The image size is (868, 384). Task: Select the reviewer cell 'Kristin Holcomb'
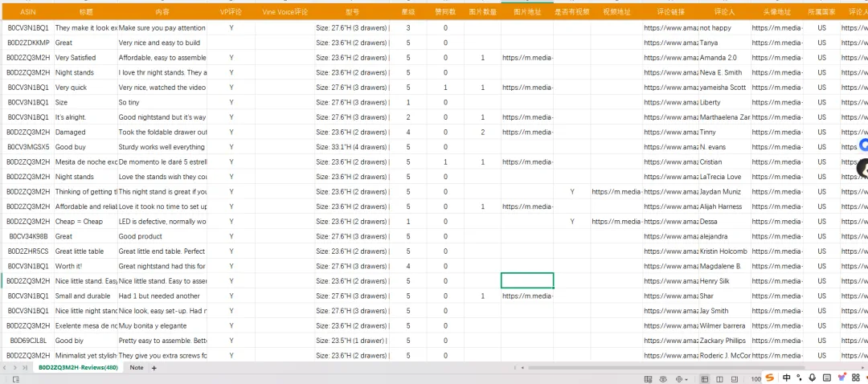point(725,251)
